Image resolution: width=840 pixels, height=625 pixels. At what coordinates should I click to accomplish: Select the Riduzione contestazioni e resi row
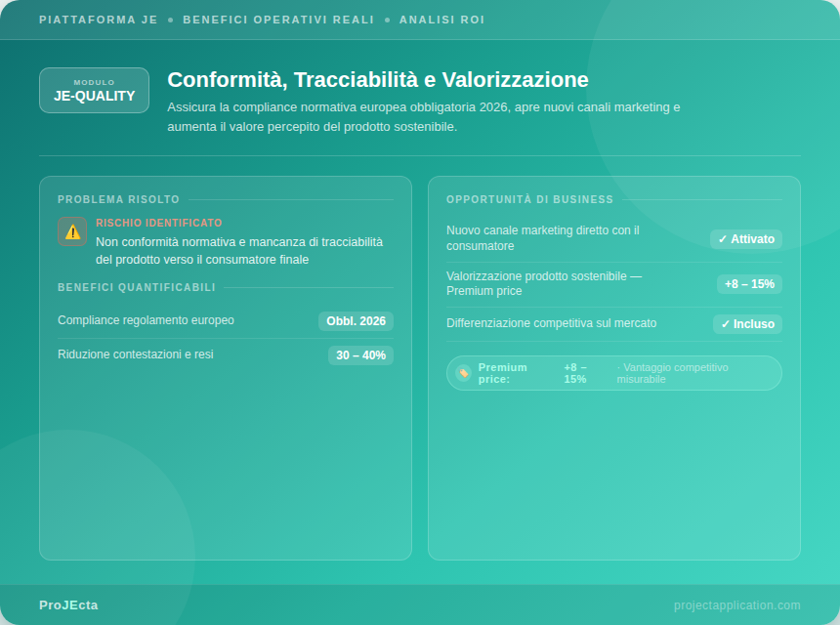135,354
